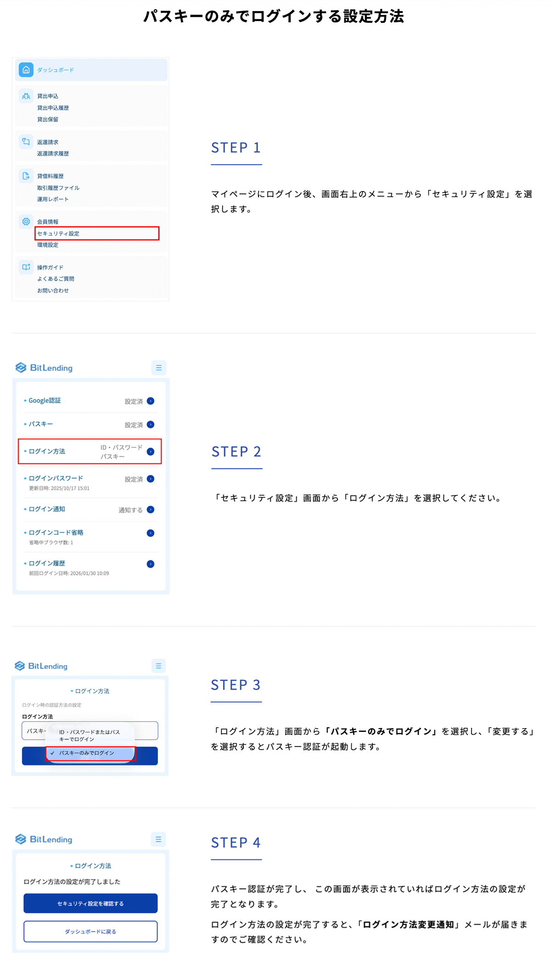Click the STEP 3 heading
Screen dimensions: 551x980
(x=236, y=685)
